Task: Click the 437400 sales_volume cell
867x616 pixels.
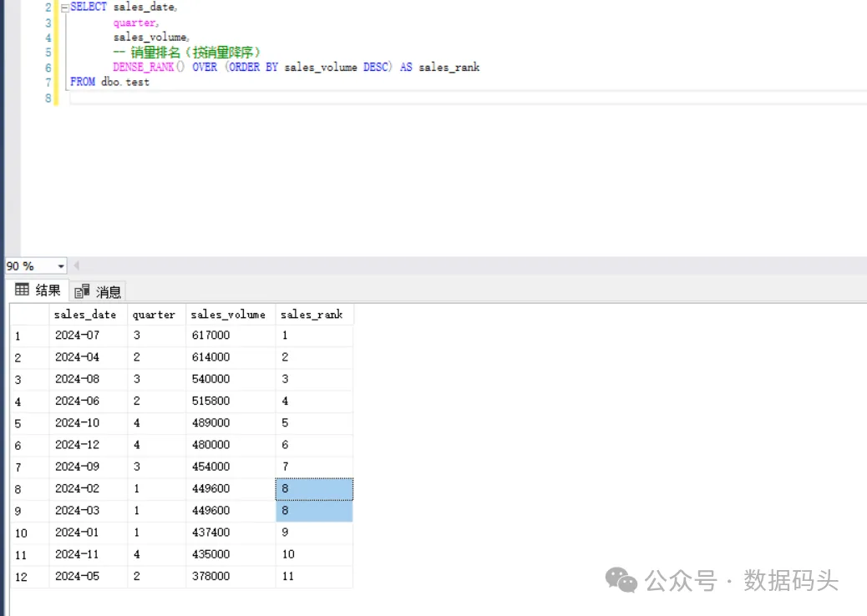Action: point(231,533)
